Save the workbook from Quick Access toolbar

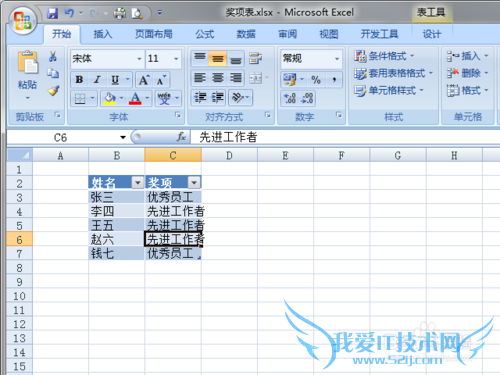(52, 13)
